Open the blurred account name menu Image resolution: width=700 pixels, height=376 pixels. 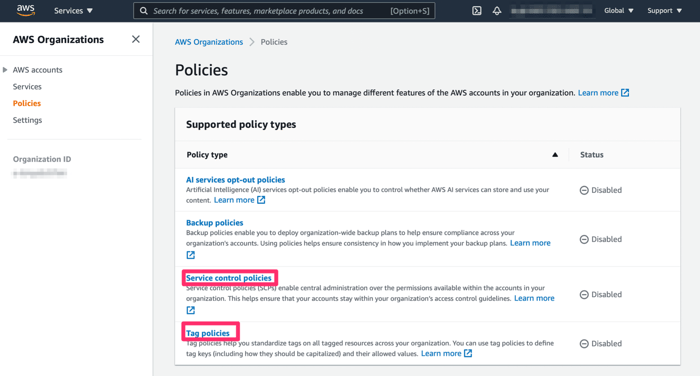551,10
